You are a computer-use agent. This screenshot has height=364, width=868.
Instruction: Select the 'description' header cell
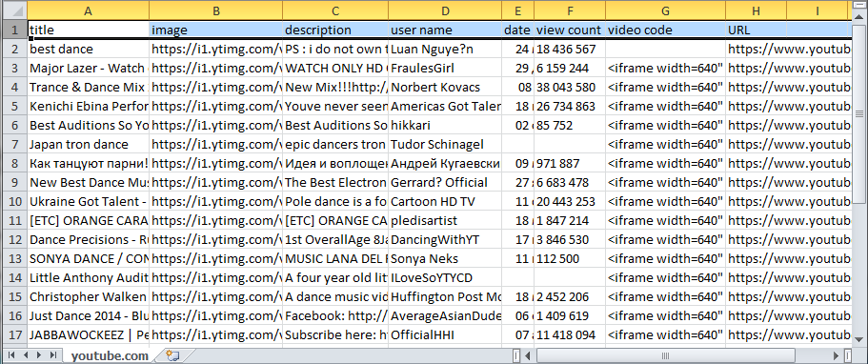[335, 30]
